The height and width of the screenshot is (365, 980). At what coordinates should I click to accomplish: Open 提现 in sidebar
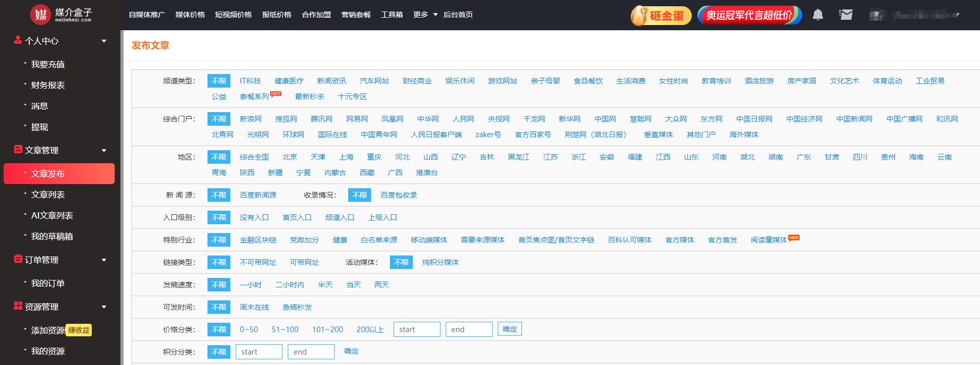tap(40, 127)
